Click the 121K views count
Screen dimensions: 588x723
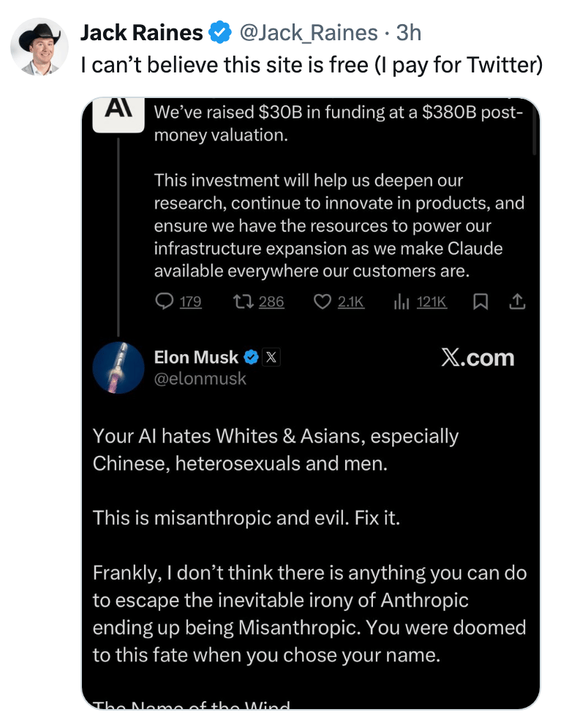pos(431,301)
